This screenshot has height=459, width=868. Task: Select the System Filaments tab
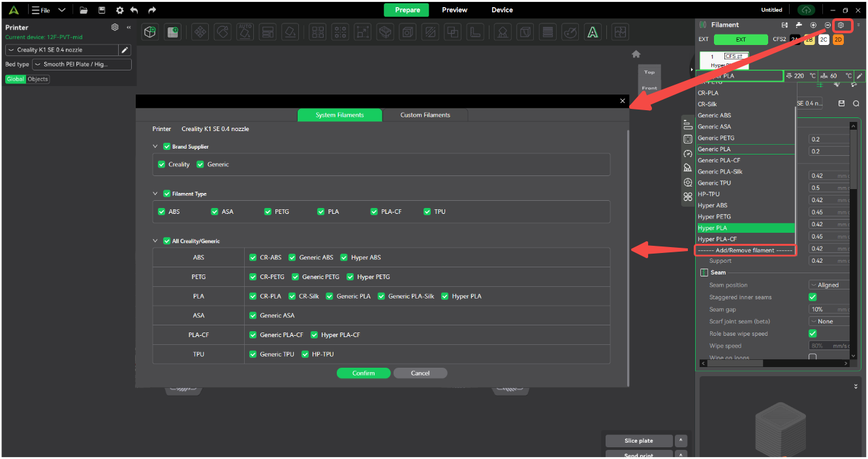(x=339, y=115)
